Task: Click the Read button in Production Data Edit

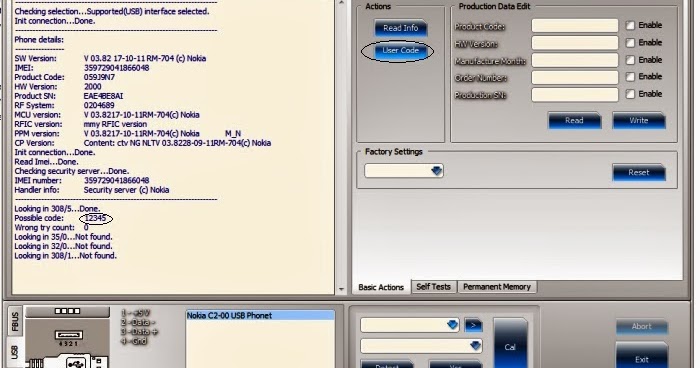Action: (x=574, y=121)
